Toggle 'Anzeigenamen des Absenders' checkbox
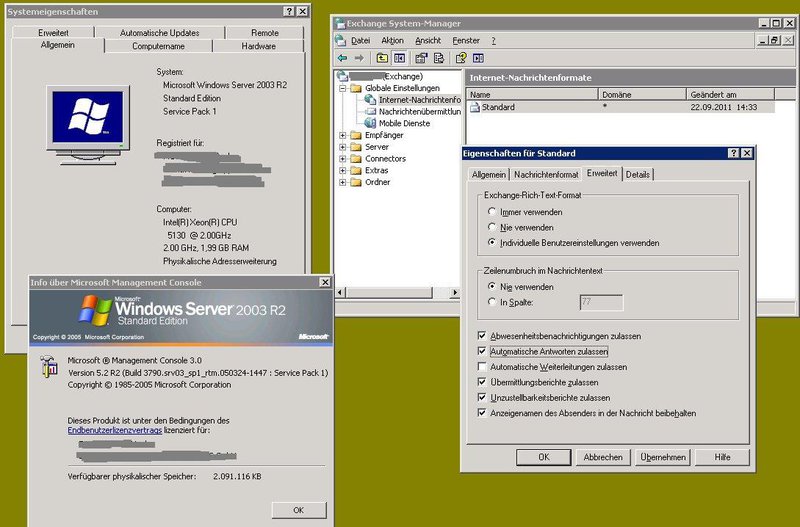800x527 pixels. 482,412
